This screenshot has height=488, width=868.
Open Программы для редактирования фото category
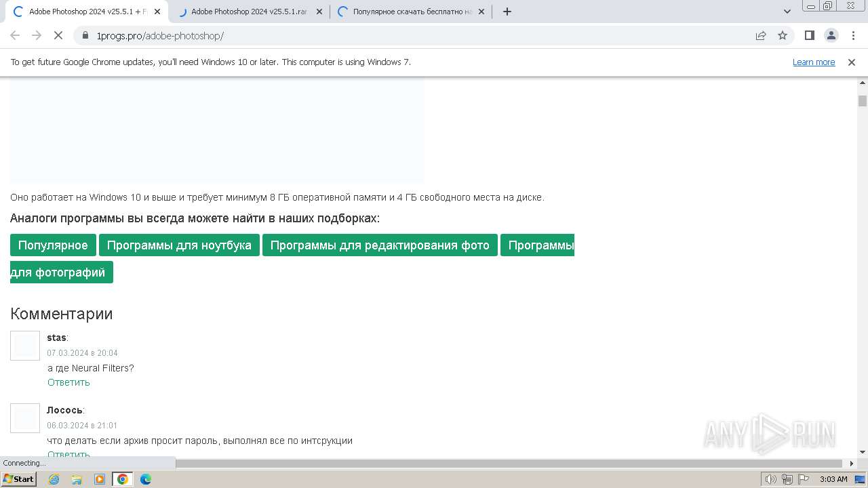380,245
